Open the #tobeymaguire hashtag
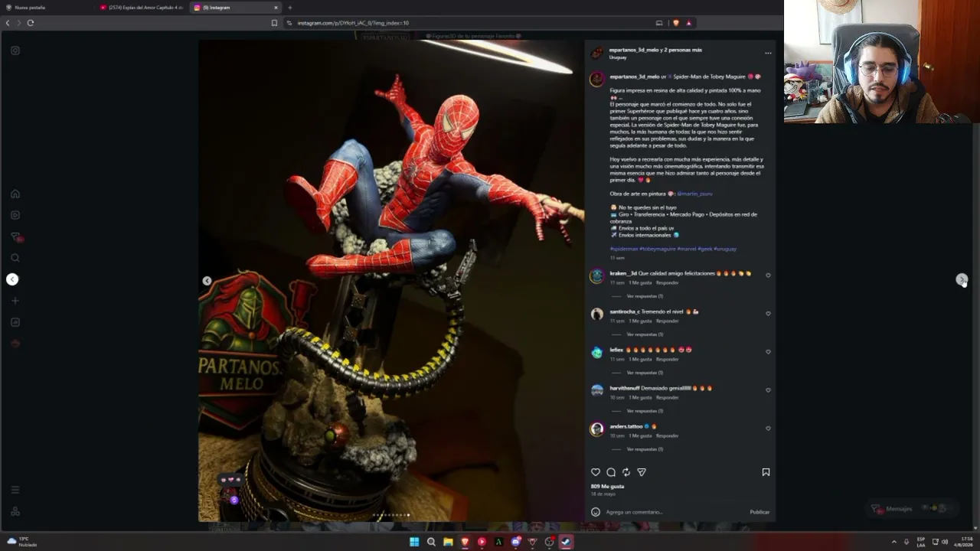Screen dimensions: 980x551 coord(658,249)
